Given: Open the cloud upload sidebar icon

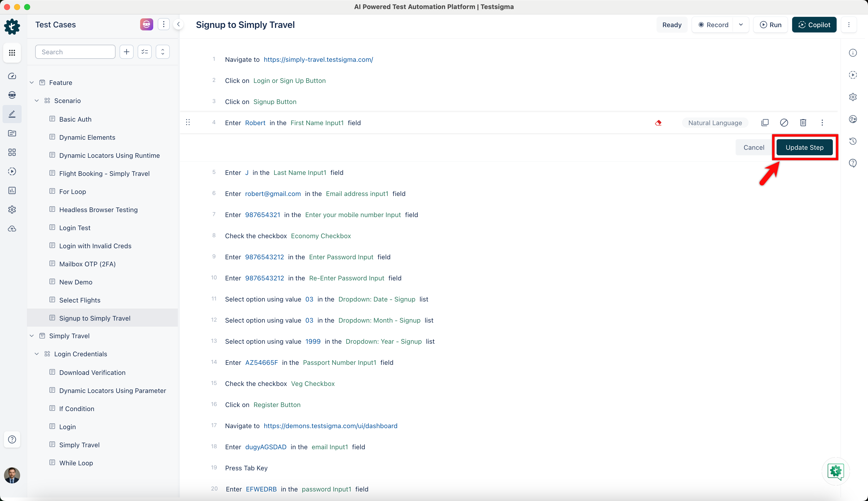Looking at the screenshot, I should click(x=12, y=228).
